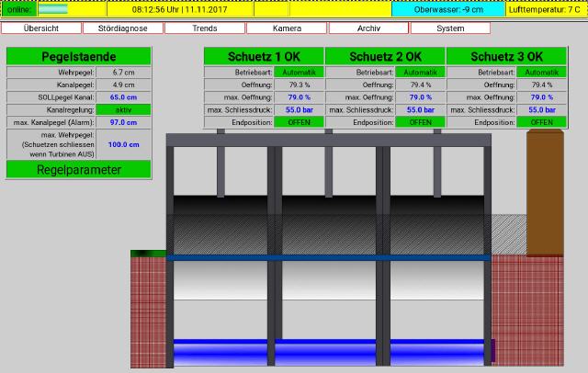Open the Archiv tab
Image resolution: width=588 pixels, height=373 pixels.
(368, 28)
